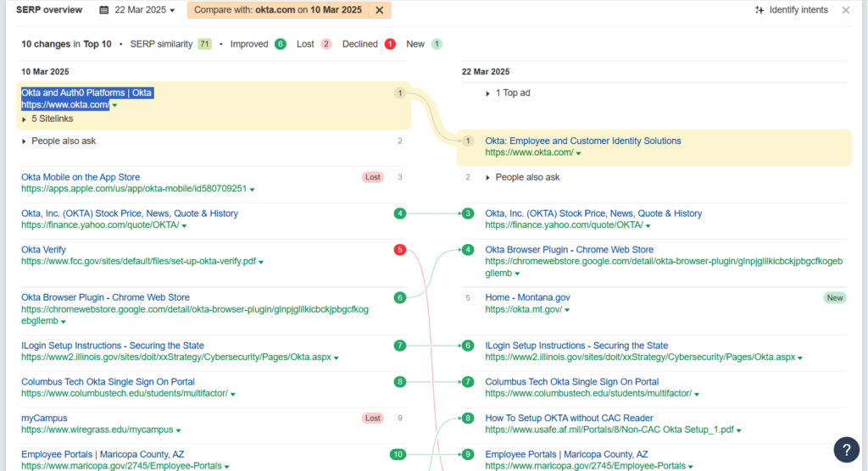Open Okta Browser Plugin link in 10 Mar column
The image size is (868, 471).
105,298
